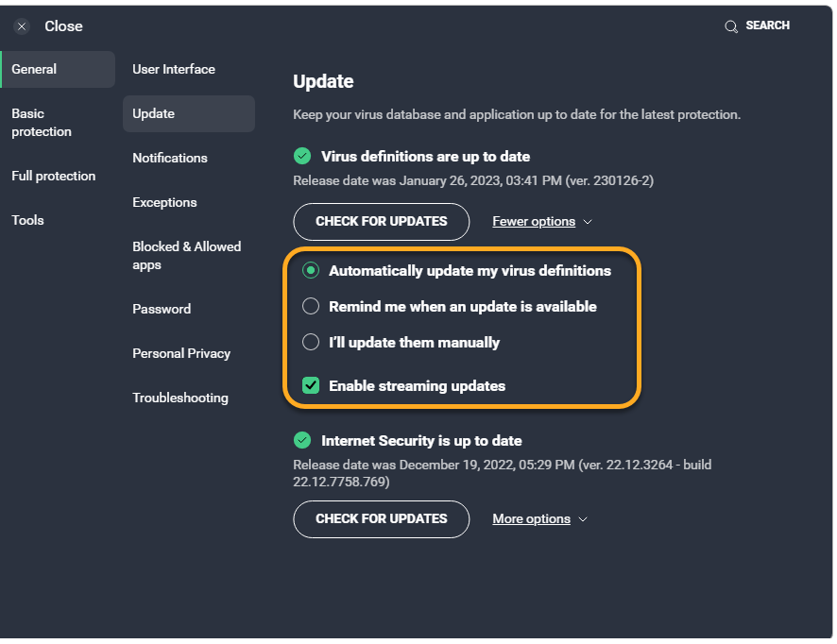Screen dimensions: 837x644
Task: Click the Close X icon
Action: 22,26
